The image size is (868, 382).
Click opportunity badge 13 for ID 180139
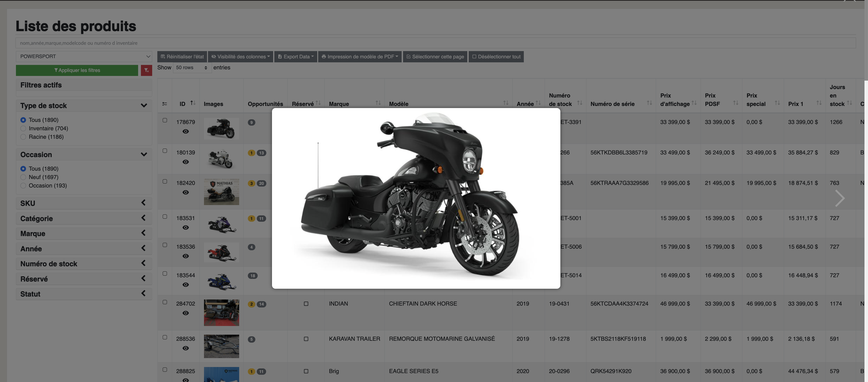point(261,153)
